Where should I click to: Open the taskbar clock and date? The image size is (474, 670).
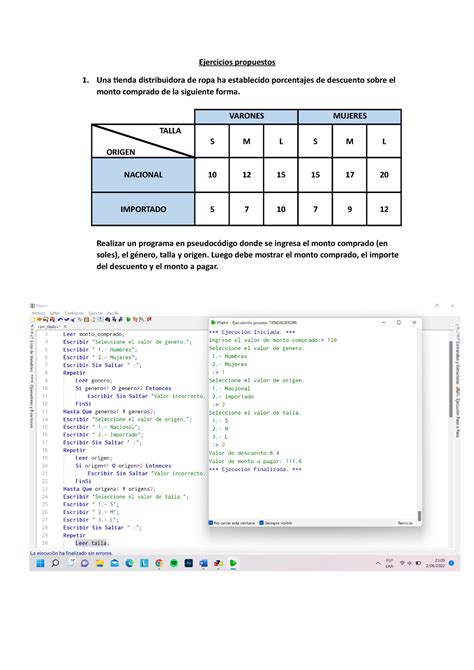[436, 563]
